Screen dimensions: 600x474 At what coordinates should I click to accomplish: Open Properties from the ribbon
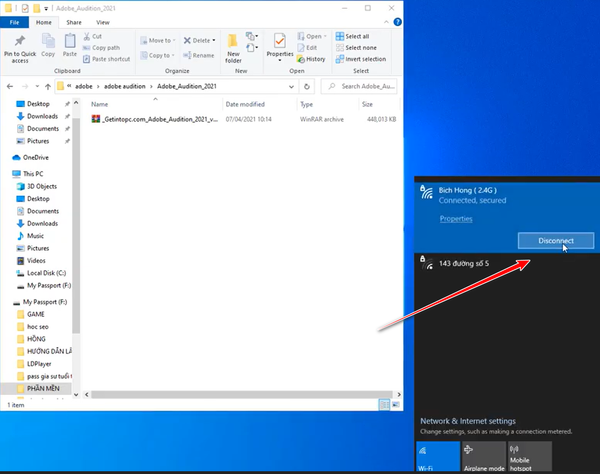coord(280,47)
